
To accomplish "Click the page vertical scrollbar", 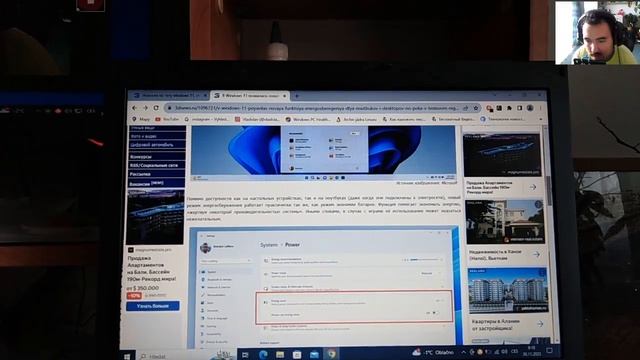I will 549,192.
